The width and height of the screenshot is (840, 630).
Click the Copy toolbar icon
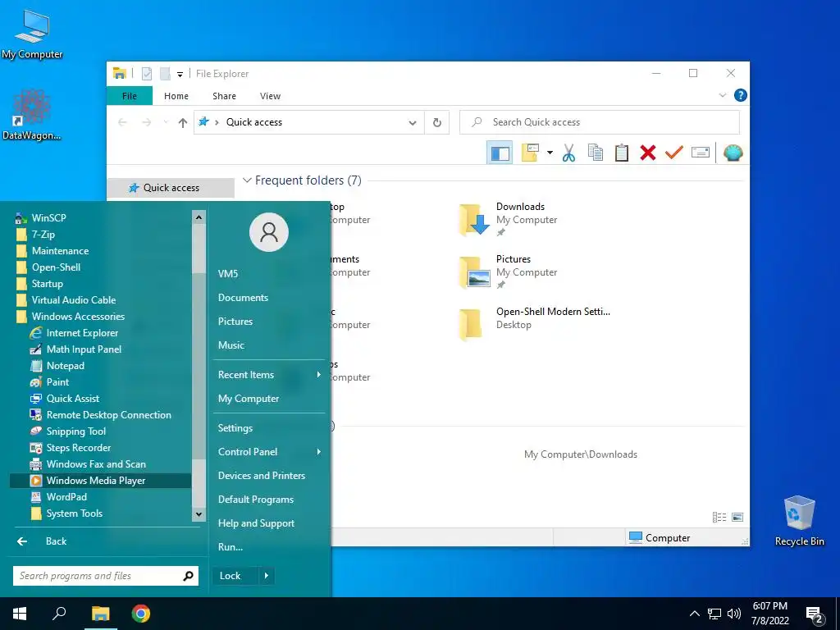click(x=596, y=153)
